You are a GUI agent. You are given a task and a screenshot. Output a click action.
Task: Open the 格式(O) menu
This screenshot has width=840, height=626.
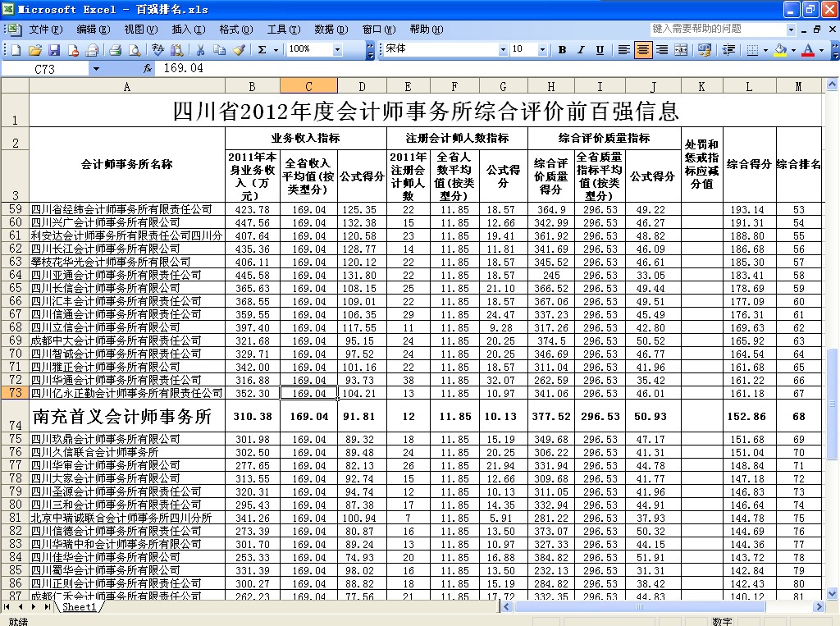[x=235, y=30]
